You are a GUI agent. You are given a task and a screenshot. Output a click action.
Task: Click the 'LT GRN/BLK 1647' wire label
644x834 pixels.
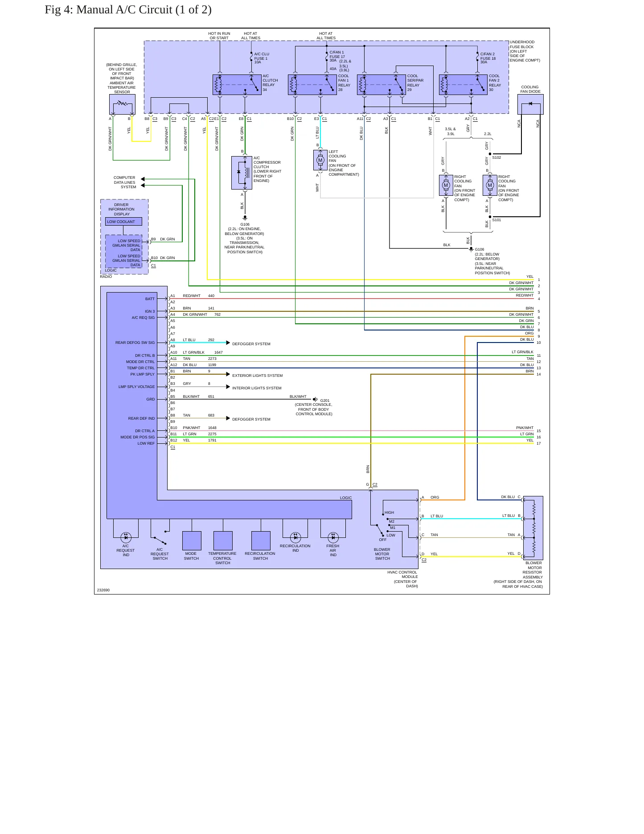203,352
